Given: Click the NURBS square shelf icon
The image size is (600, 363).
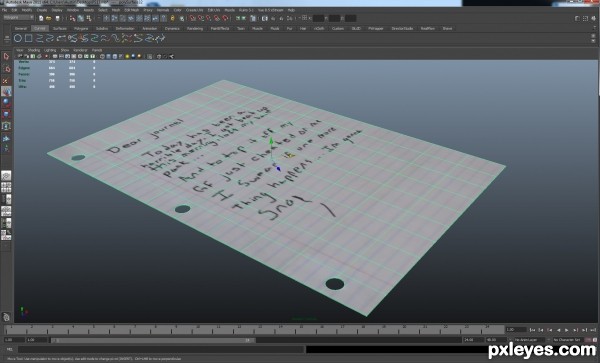Looking at the screenshot, I should pyautogui.click(x=29, y=38).
